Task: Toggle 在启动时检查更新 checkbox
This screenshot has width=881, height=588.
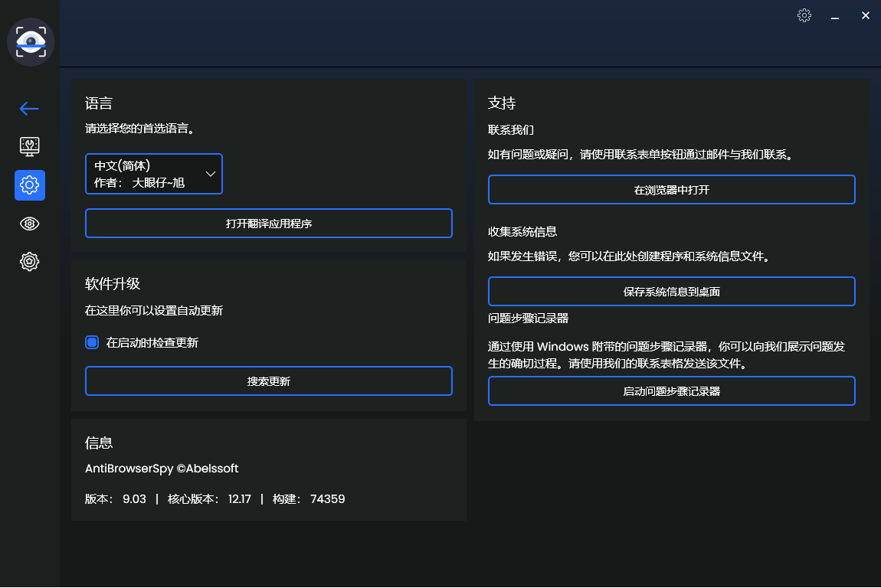Action: click(92, 342)
